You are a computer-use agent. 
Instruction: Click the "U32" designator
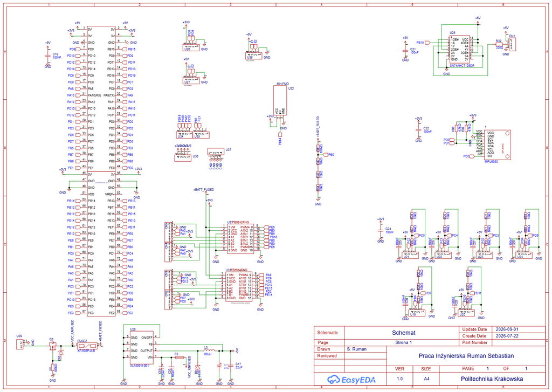point(291,88)
